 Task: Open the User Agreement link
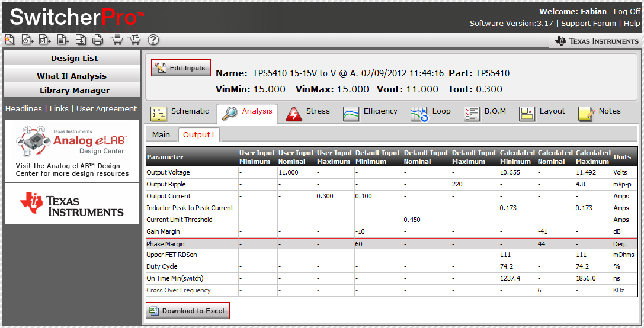[x=107, y=108]
